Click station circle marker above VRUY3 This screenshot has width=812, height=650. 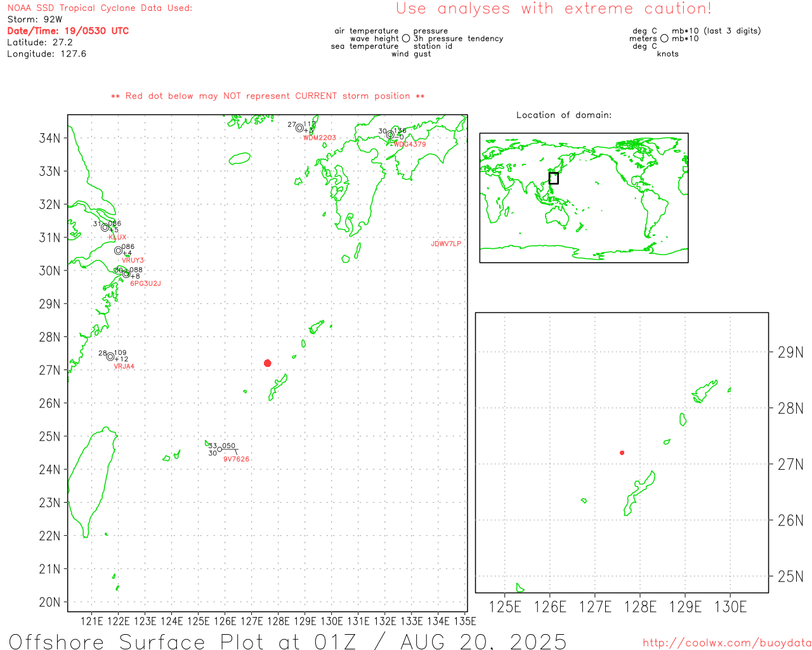coord(118,251)
